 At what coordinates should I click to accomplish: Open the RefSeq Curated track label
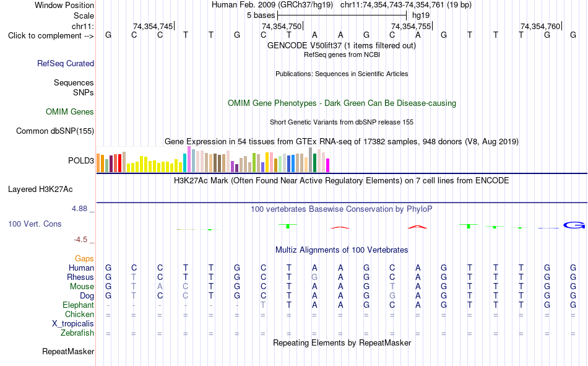(x=66, y=63)
